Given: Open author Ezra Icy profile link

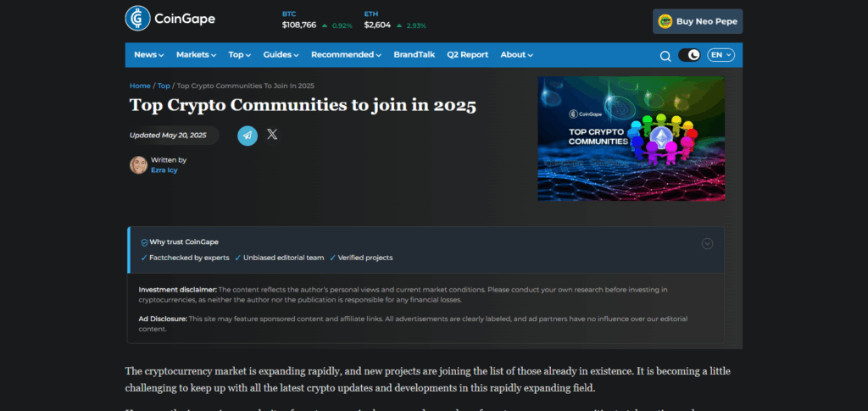Looking at the screenshot, I should [164, 170].
